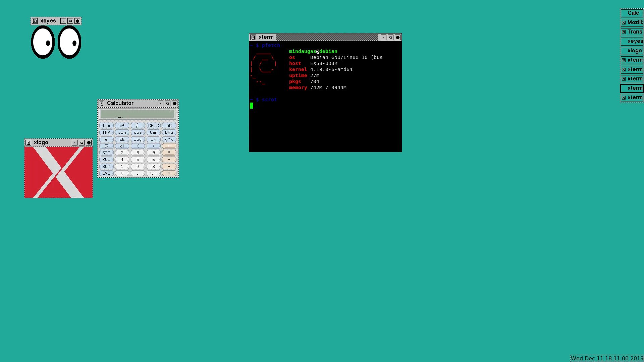This screenshot has height=362, width=644.
Task: Toggle the INV key on calculator
Action: [x=106, y=132]
